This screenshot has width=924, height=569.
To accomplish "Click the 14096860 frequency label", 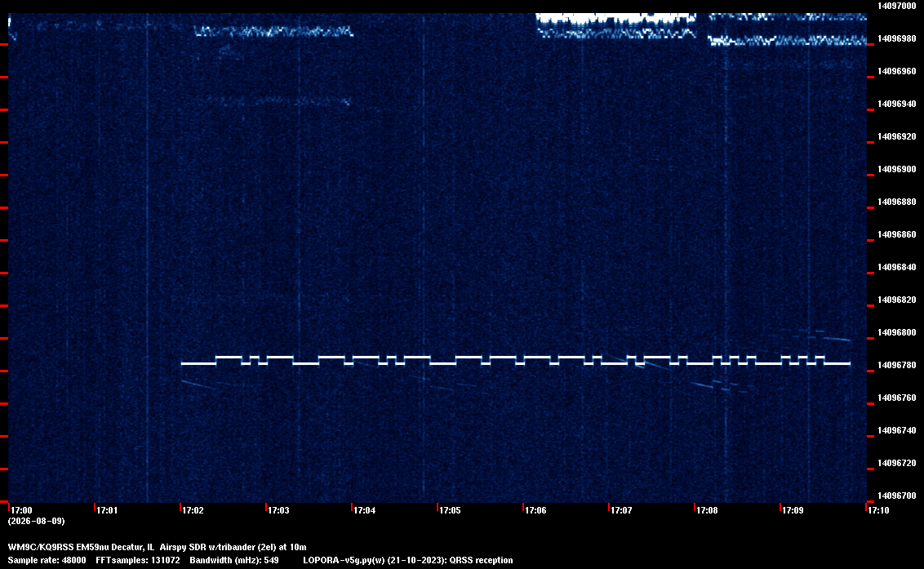I will [x=897, y=234].
